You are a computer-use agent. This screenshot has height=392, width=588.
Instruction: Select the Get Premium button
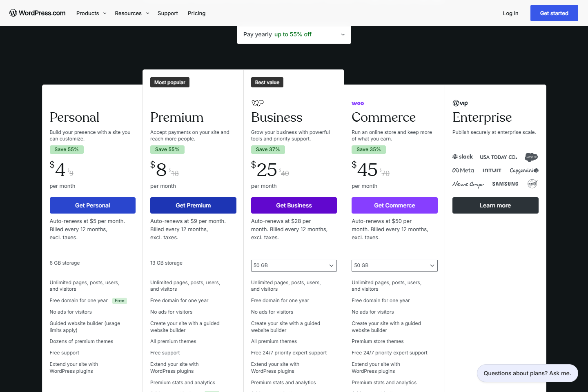pyautogui.click(x=193, y=205)
